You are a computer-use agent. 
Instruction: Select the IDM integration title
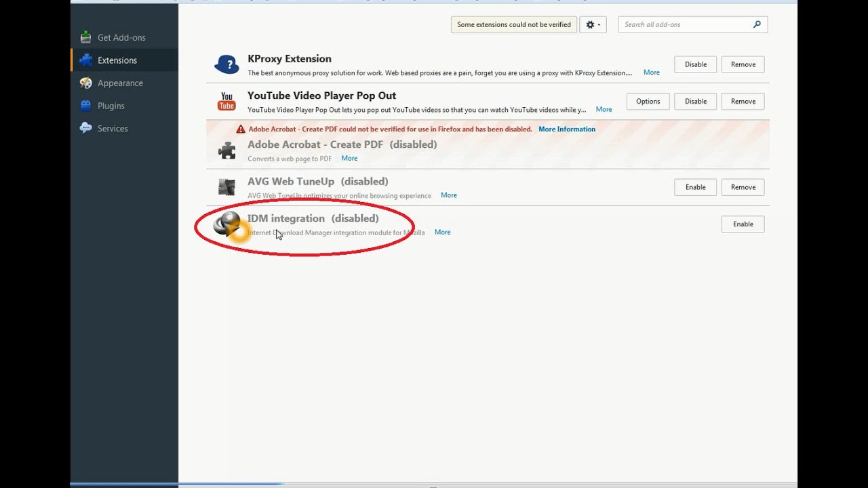(286, 218)
